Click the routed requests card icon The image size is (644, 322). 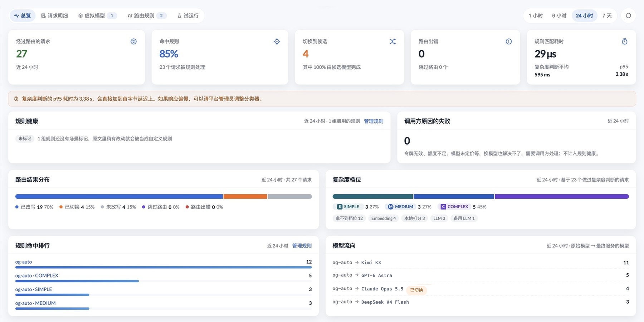133,42
